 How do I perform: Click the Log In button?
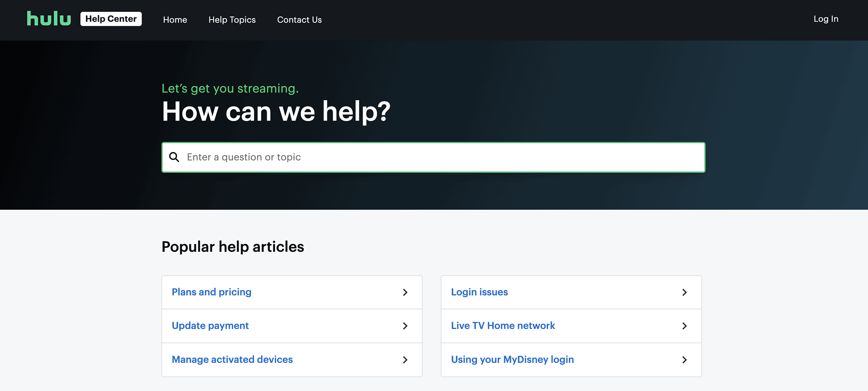pyautogui.click(x=825, y=19)
